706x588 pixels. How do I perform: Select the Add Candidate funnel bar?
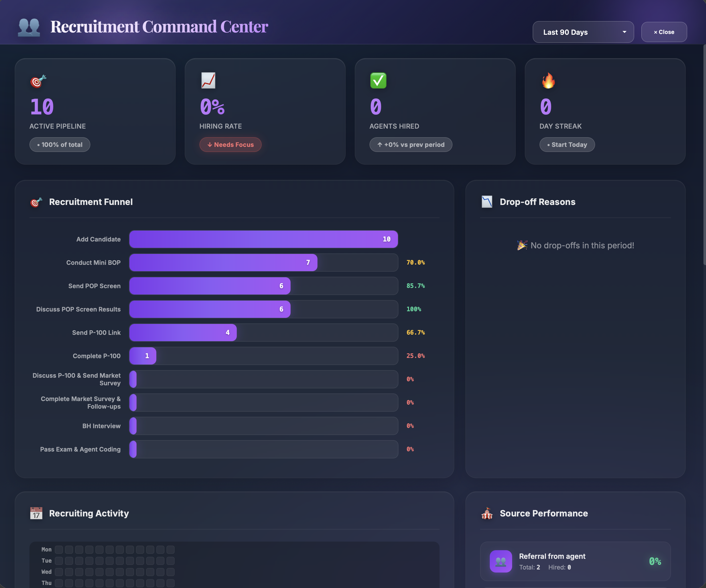[264, 239]
